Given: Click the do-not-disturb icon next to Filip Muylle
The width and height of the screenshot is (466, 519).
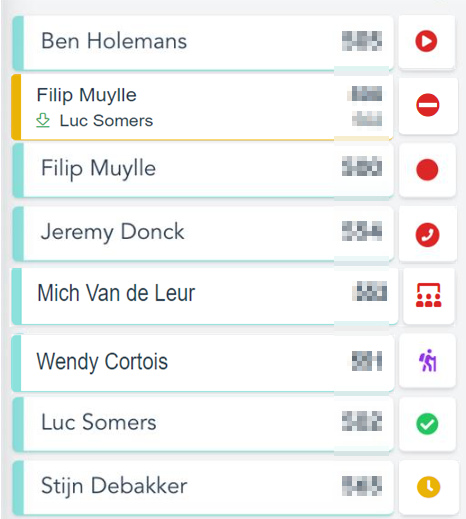Looking at the screenshot, I should pyautogui.click(x=427, y=105).
